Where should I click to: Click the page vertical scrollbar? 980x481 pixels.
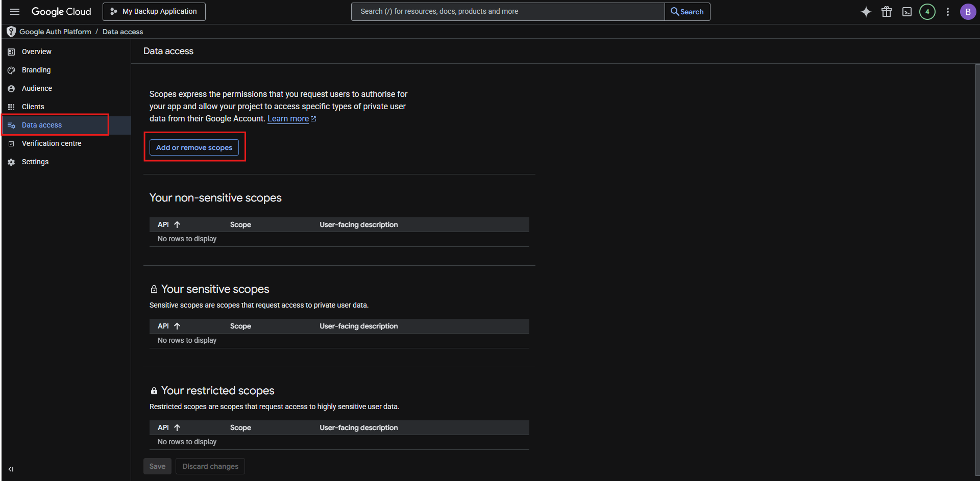pos(977,270)
